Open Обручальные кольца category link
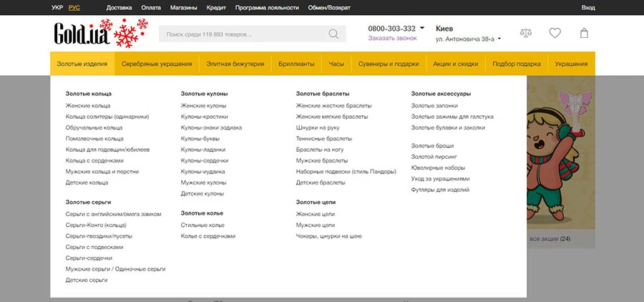The image size is (644, 302). pos(94,127)
